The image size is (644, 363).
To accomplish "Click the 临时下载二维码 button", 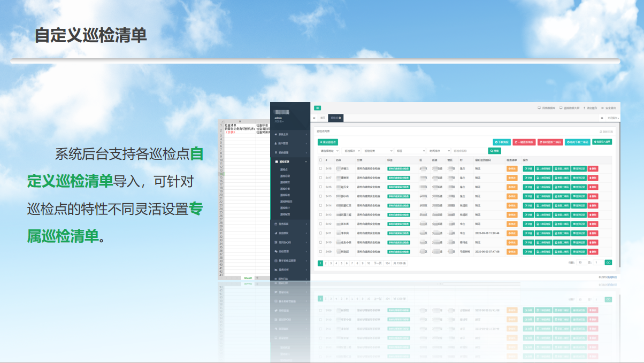I will (577, 142).
